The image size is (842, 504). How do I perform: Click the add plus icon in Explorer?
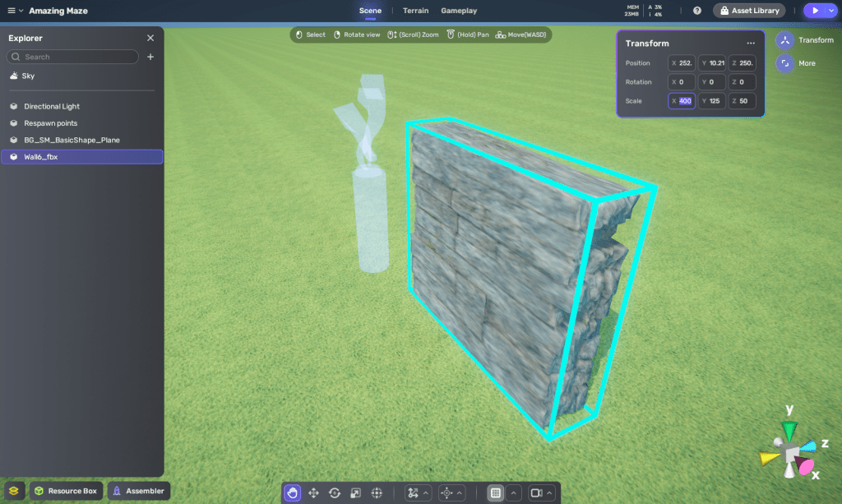[x=150, y=57]
